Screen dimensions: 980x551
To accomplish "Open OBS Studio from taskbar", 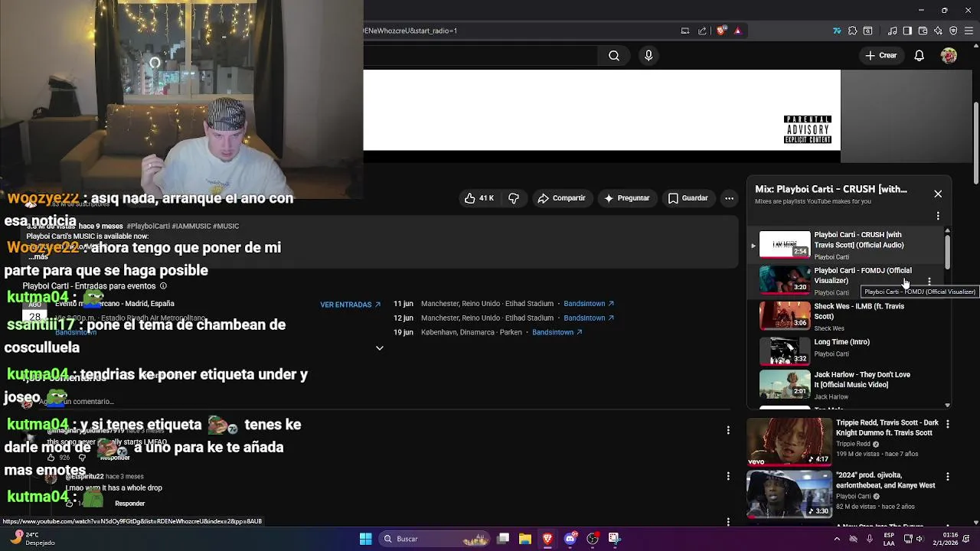I will point(592,539).
